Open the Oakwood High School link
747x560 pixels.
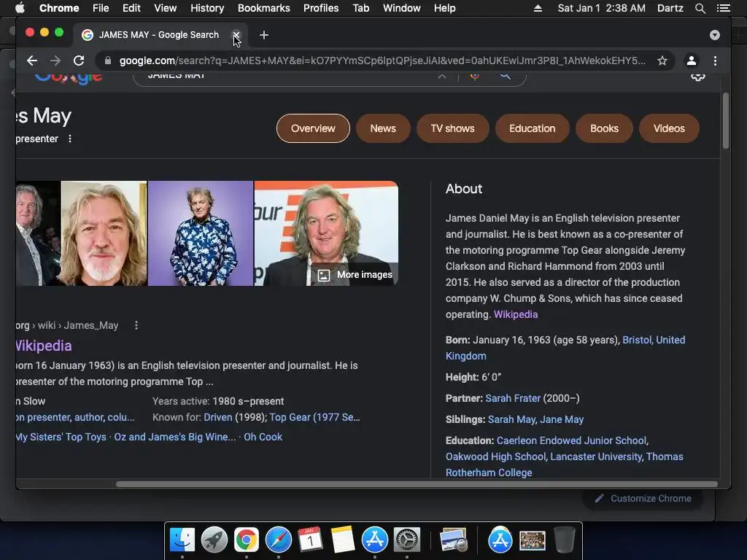(x=495, y=456)
